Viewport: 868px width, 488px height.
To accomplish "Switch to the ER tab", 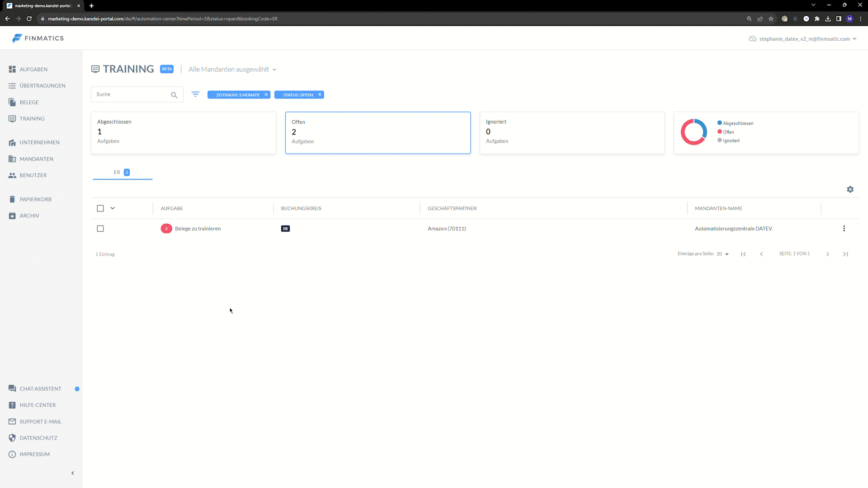I will (123, 172).
